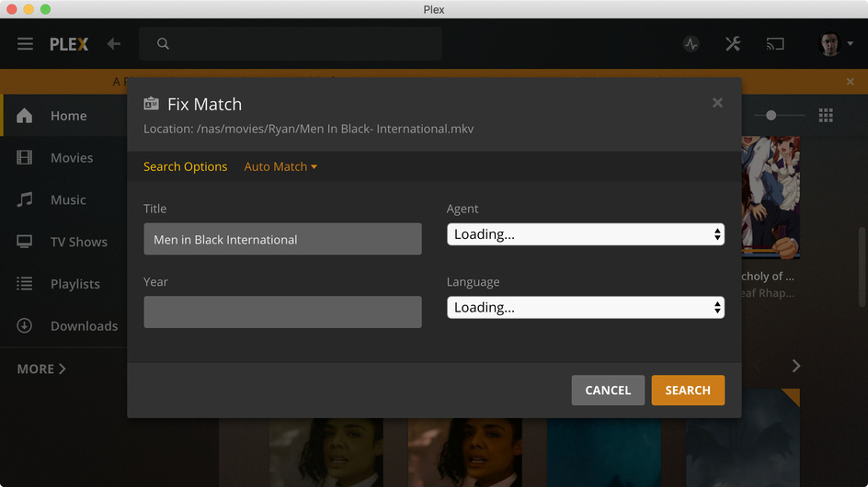This screenshot has width=868, height=487.
Task: Open the Auto Match dropdown
Action: click(x=280, y=166)
